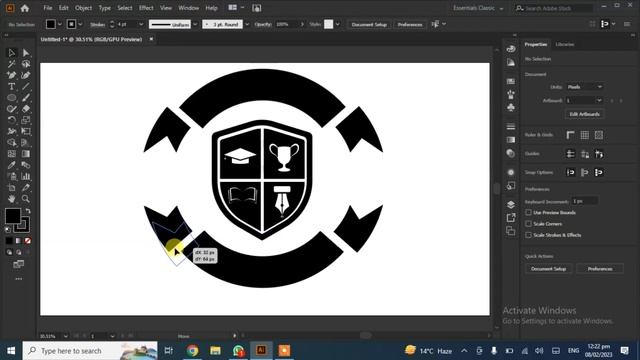Image resolution: width=640 pixels, height=360 pixels.
Task: Activate the Hand tool
Action: [x=11, y=199]
